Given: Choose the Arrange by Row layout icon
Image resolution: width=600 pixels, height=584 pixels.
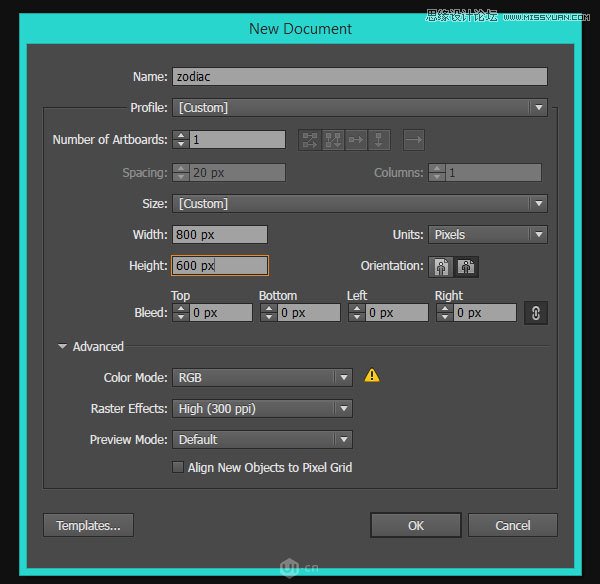Looking at the screenshot, I should (x=356, y=140).
